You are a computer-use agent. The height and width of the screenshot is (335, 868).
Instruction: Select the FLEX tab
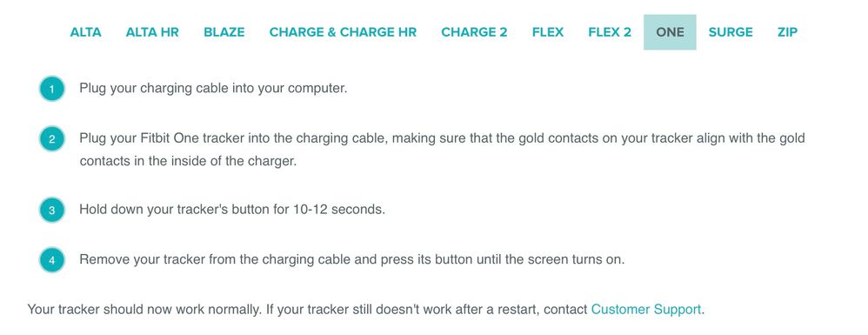click(x=547, y=32)
